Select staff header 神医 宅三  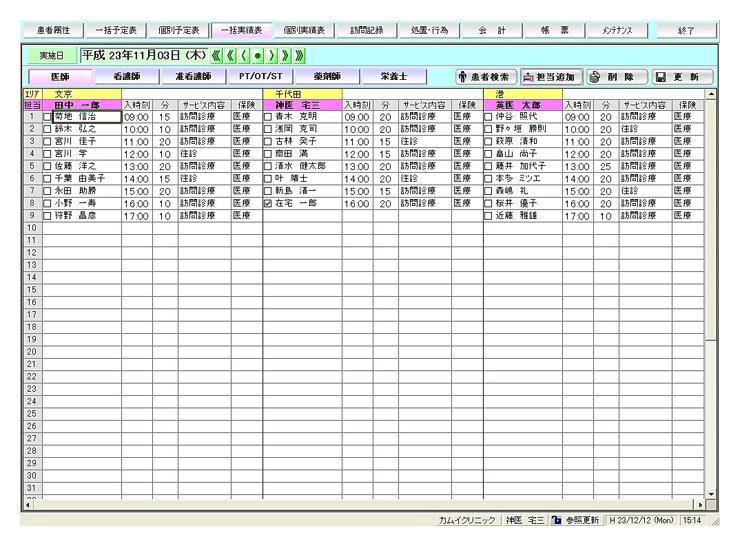(303, 105)
